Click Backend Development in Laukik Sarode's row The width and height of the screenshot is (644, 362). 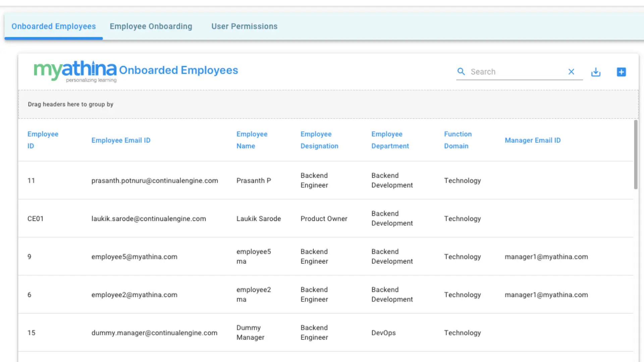[392, 219]
